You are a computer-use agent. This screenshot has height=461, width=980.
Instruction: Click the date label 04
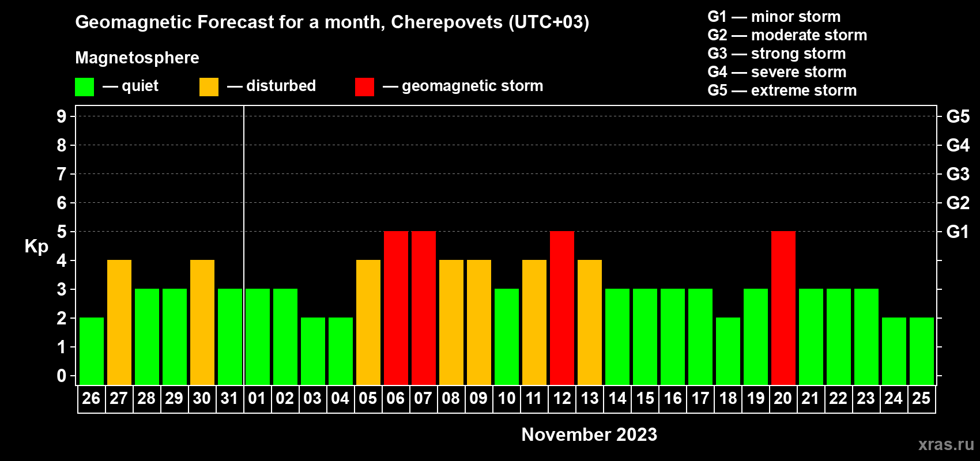coord(340,398)
